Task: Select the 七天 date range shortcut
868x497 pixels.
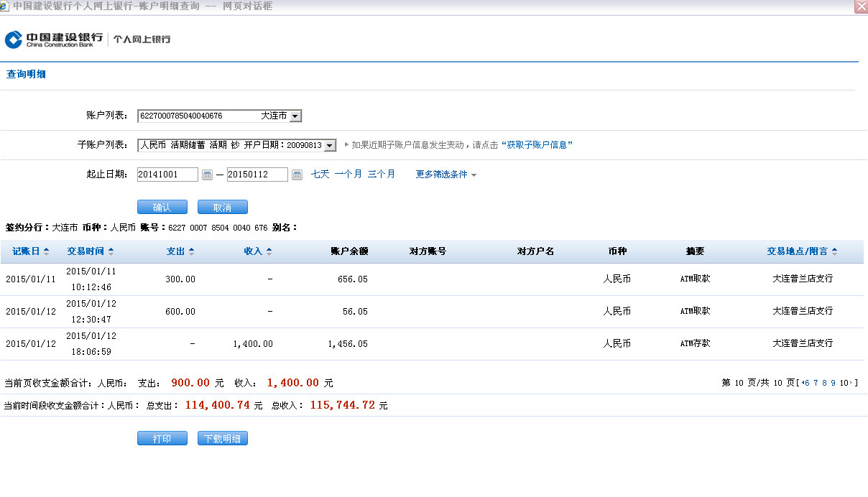Action: pos(320,174)
